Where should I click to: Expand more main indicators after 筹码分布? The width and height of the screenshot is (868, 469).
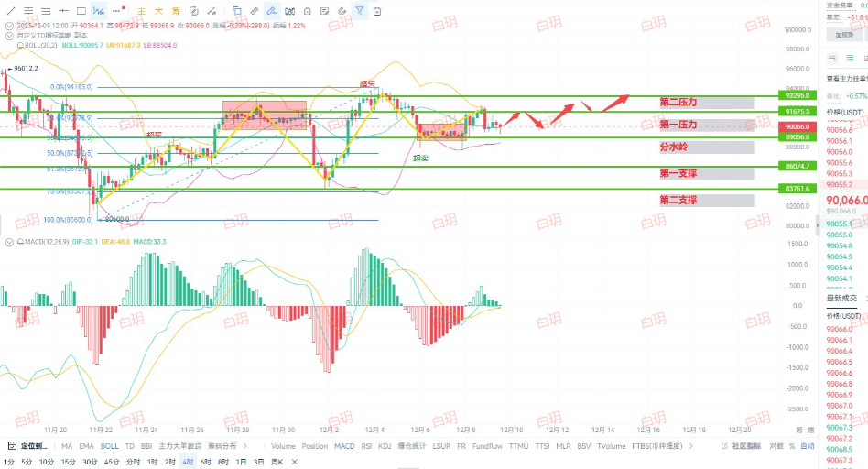tap(245, 446)
